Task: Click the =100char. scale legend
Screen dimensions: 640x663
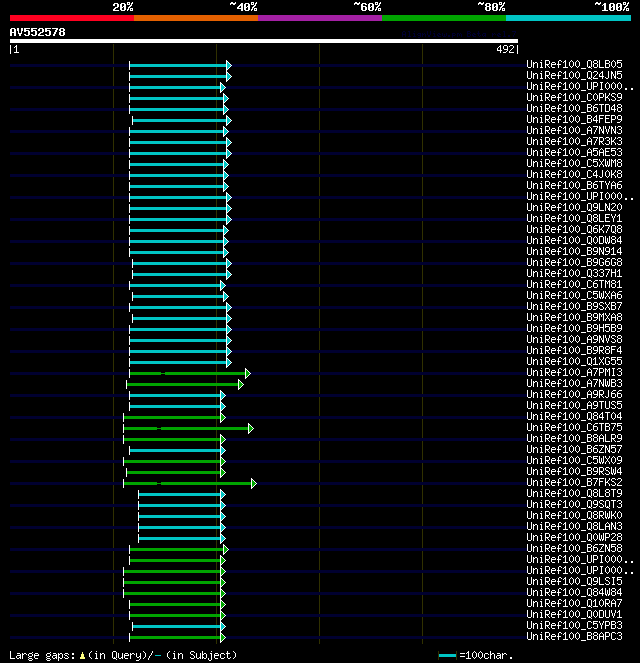Action: click(x=476, y=655)
